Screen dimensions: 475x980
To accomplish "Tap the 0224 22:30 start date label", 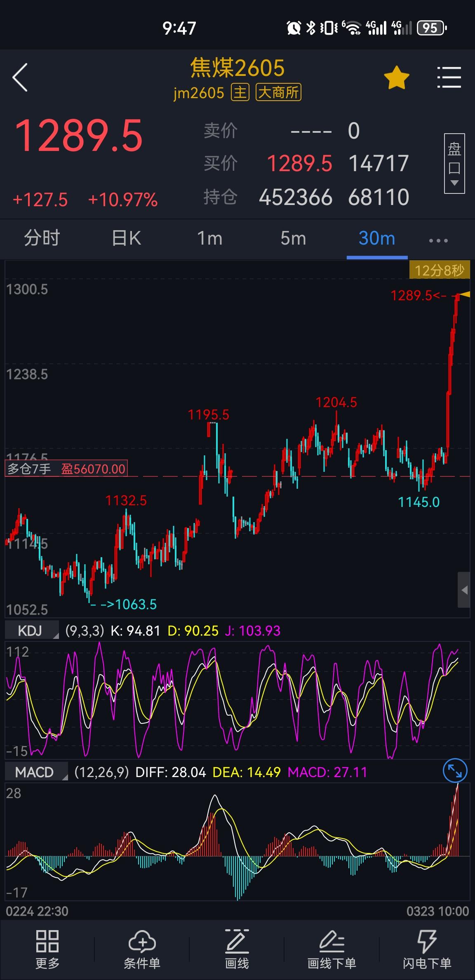I will point(37,911).
